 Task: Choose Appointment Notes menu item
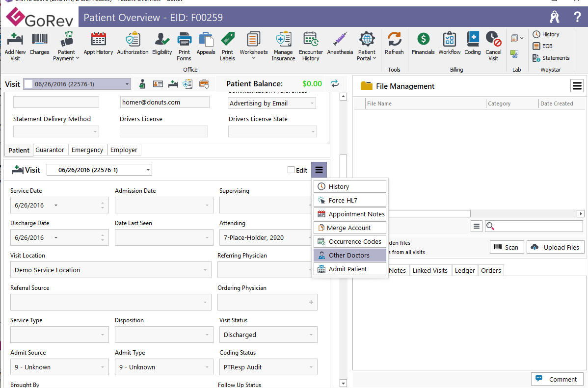tap(349, 214)
